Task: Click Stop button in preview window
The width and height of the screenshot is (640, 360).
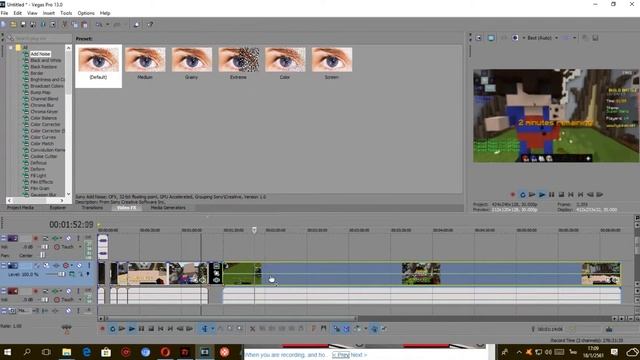Action: [x=561, y=195]
